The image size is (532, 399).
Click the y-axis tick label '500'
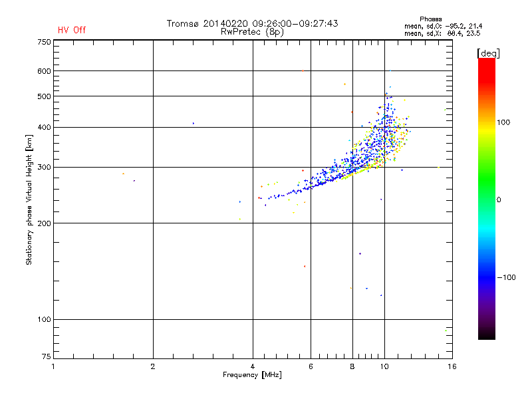click(x=44, y=96)
